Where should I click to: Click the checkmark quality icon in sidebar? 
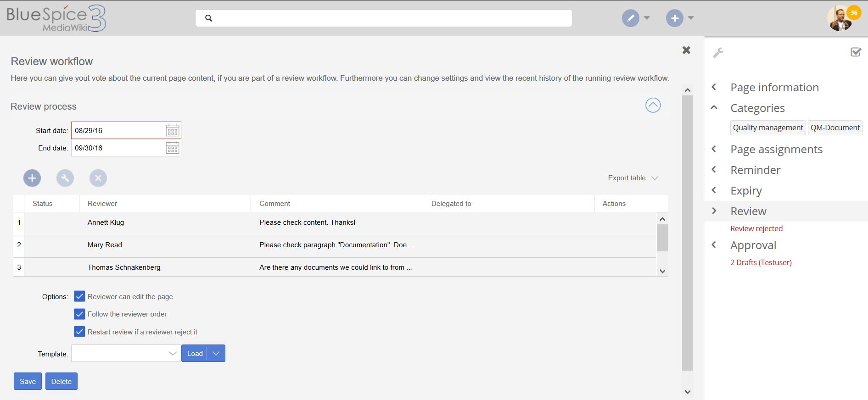[x=856, y=52]
